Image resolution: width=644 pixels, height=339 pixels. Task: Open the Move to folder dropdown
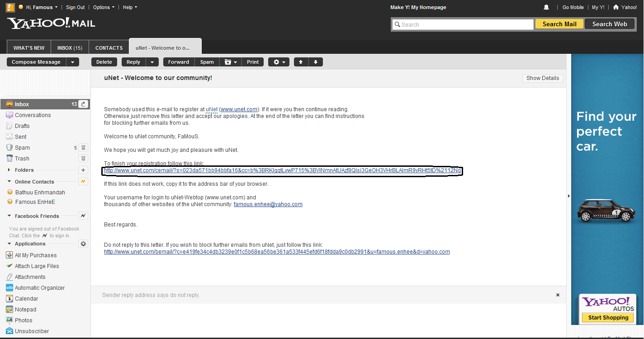pyautogui.click(x=231, y=62)
